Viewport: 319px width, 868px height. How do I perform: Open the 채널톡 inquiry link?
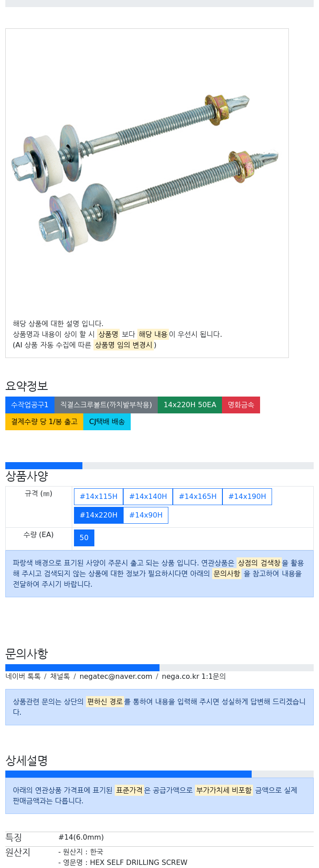[60, 676]
